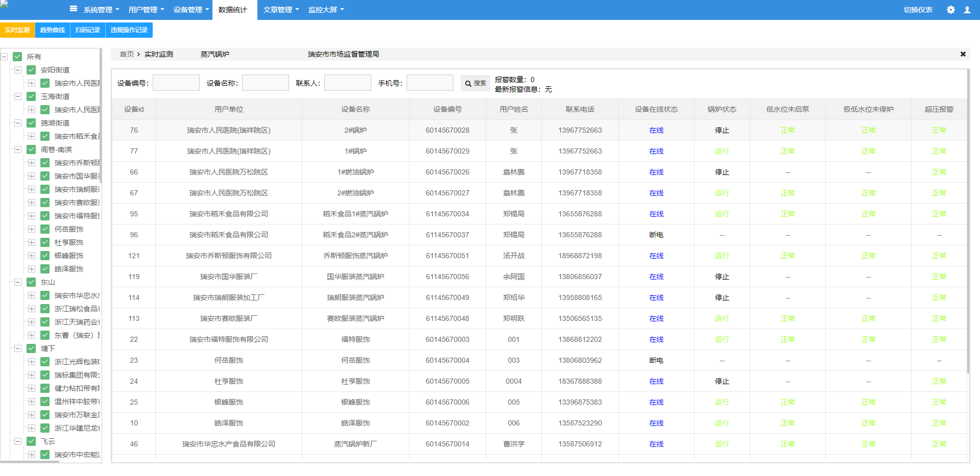Open 设备管理 dropdown menu
The height and width of the screenshot is (476, 980).
tap(191, 10)
